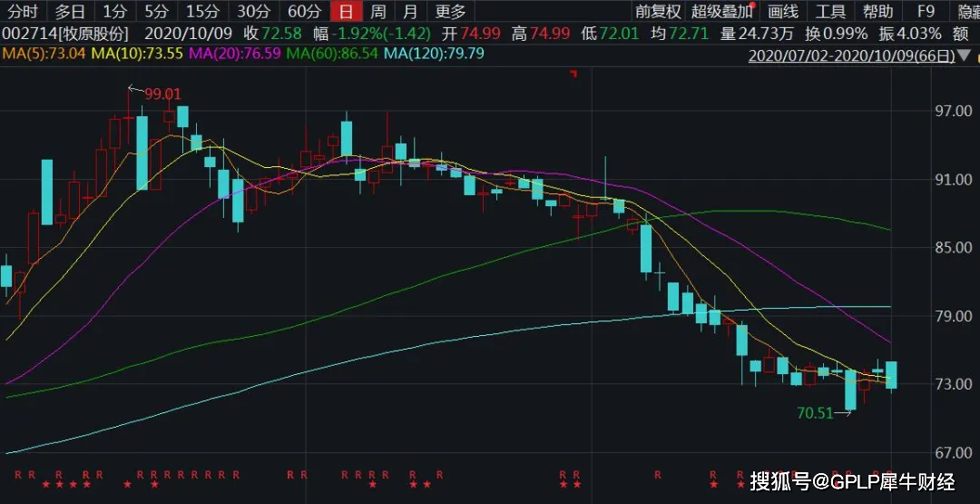980x504 pixels.
Task: Click the MA(5) yellow indicator label
Action: 43,54
